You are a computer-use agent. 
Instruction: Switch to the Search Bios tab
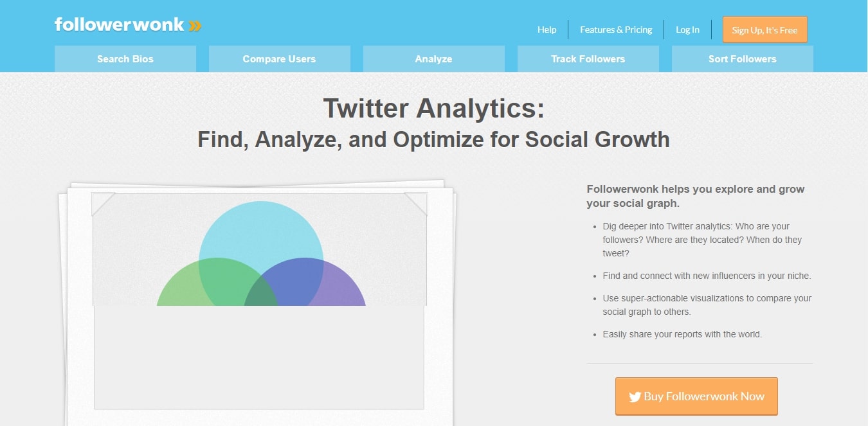(125, 59)
